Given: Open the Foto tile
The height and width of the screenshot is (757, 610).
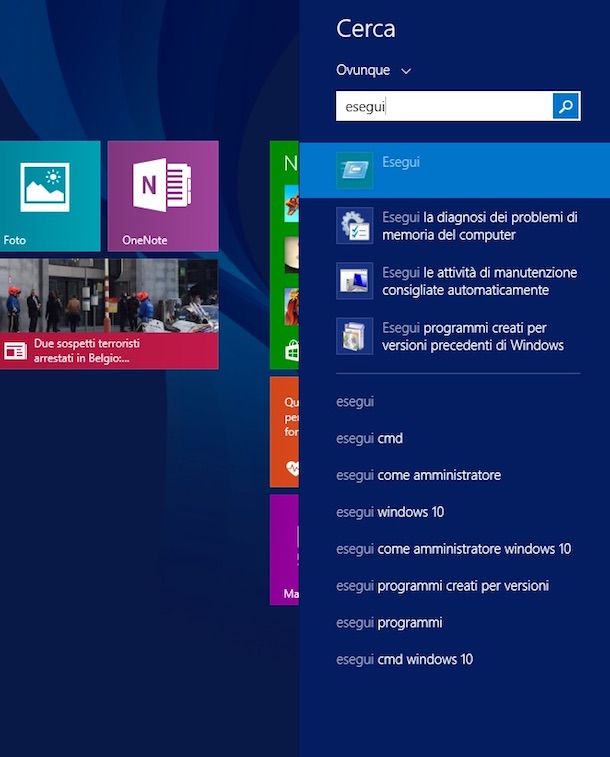Looking at the screenshot, I should 50,196.
